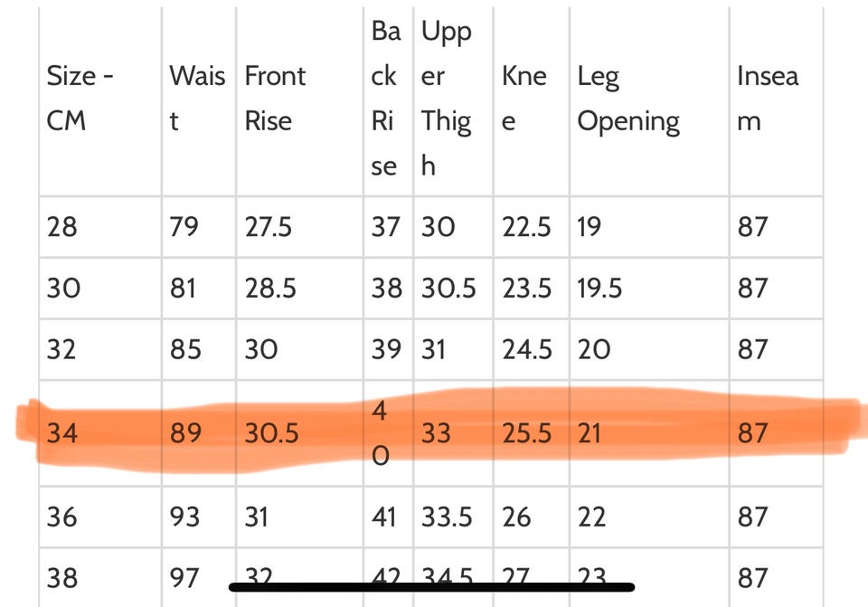This screenshot has width=868, height=607.
Task: Click the "Back Rise" column header
Action: point(386,98)
